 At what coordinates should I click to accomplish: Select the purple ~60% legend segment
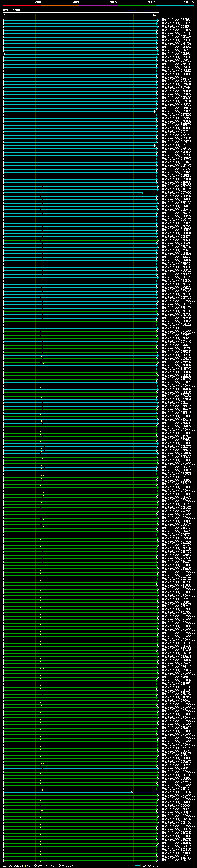click(98, 6)
